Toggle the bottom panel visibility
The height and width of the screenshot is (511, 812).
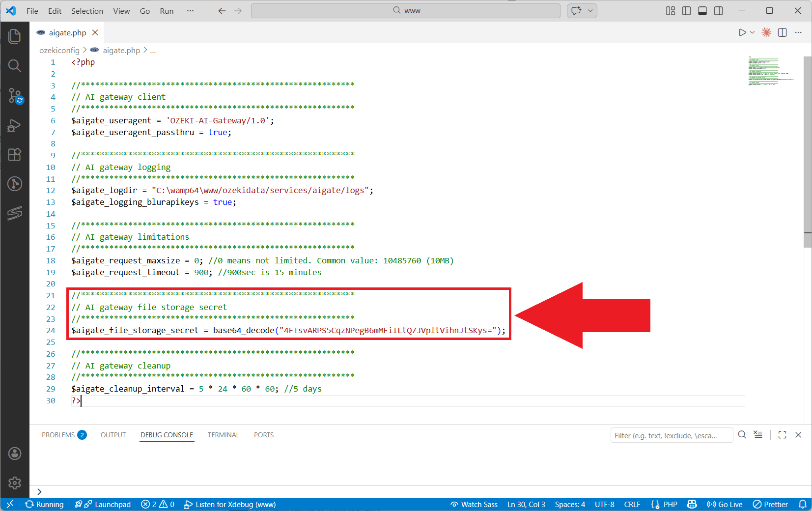click(702, 11)
